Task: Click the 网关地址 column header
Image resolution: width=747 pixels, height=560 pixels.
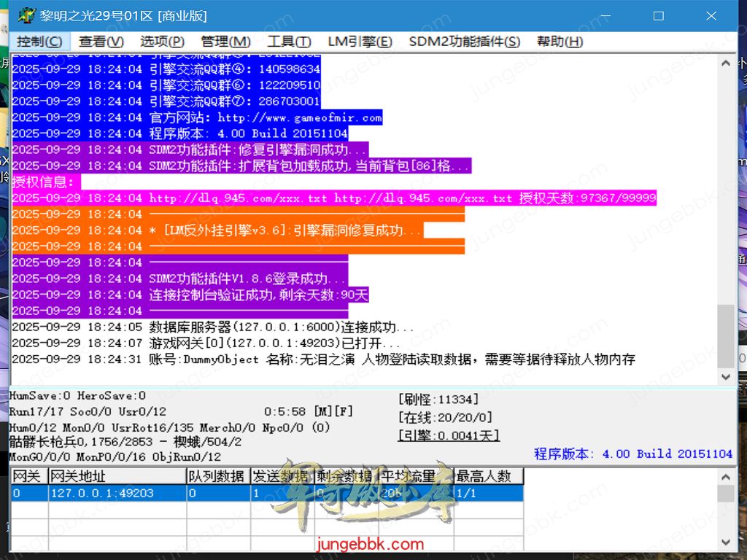Action: coord(117,477)
